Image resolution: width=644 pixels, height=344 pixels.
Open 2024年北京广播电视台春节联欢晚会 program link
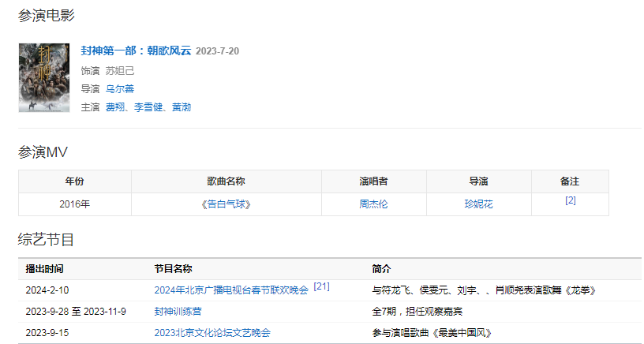pyautogui.click(x=231, y=290)
